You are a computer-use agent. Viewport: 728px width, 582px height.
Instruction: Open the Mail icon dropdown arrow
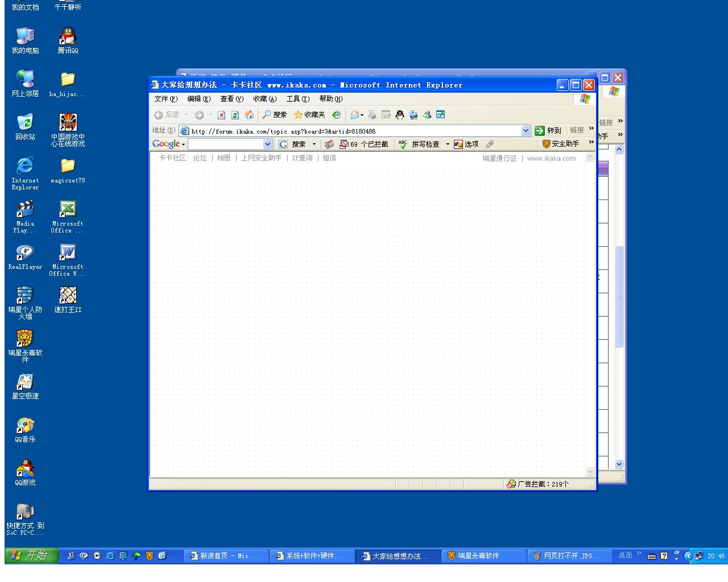(362, 115)
